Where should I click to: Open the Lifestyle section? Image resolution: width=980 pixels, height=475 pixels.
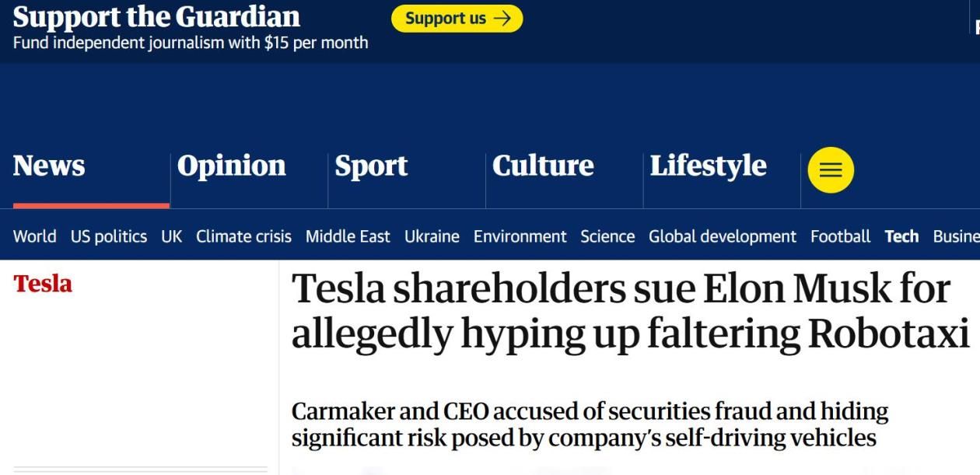click(x=708, y=166)
